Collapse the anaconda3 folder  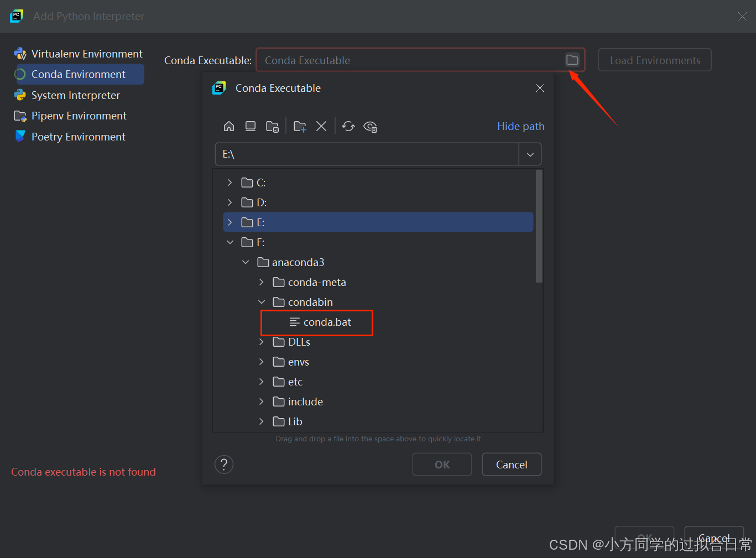pyautogui.click(x=245, y=262)
